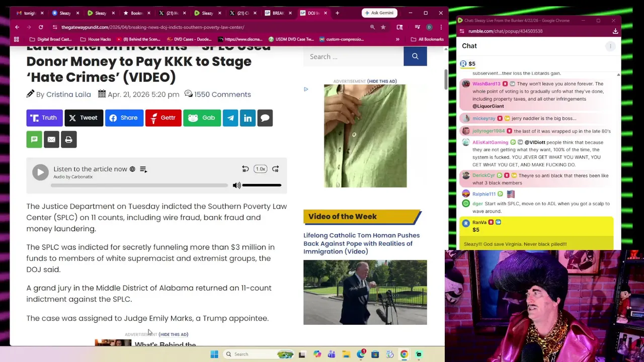This screenshot has width=644, height=362.
Task: Click the green SMS share icon
Action: [34, 139]
